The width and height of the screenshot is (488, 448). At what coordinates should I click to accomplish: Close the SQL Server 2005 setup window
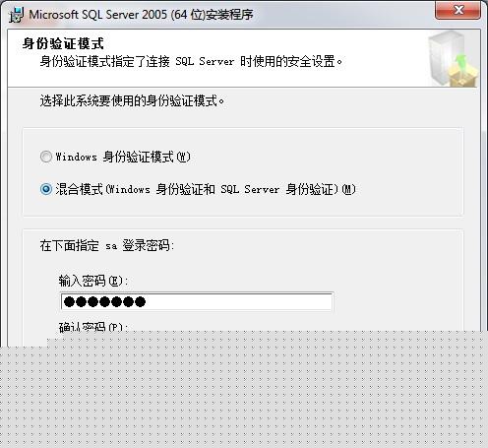coord(457,10)
